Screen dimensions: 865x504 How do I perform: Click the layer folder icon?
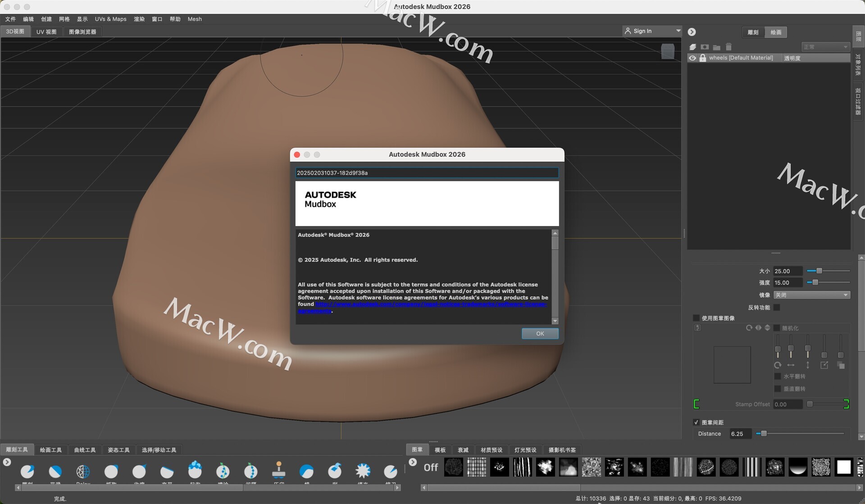[717, 47]
